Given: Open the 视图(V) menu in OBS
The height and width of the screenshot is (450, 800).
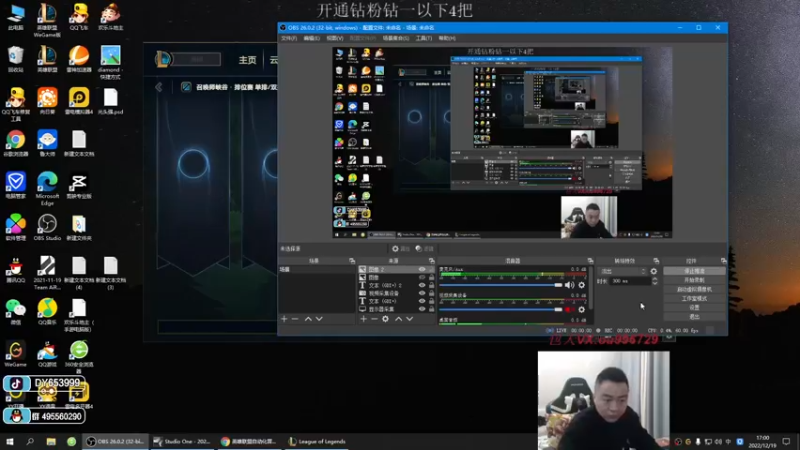Looking at the screenshot, I should (x=335, y=38).
